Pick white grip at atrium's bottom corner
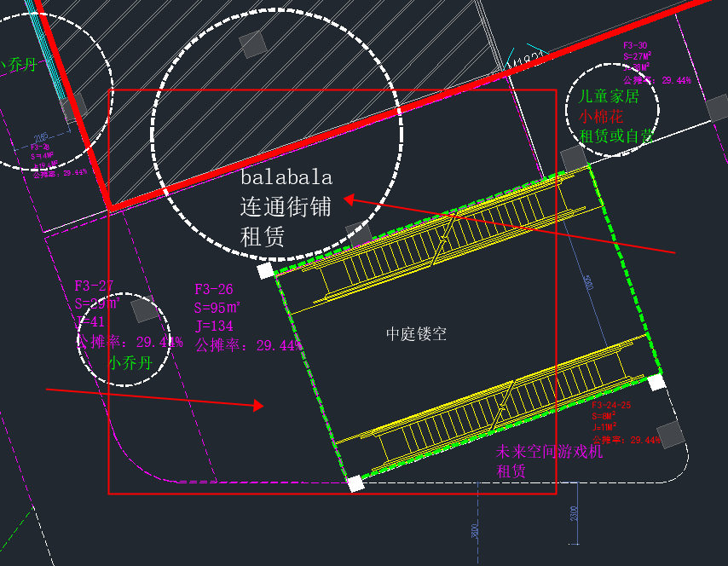This screenshot has height=566, width=728. coord(355,484)
